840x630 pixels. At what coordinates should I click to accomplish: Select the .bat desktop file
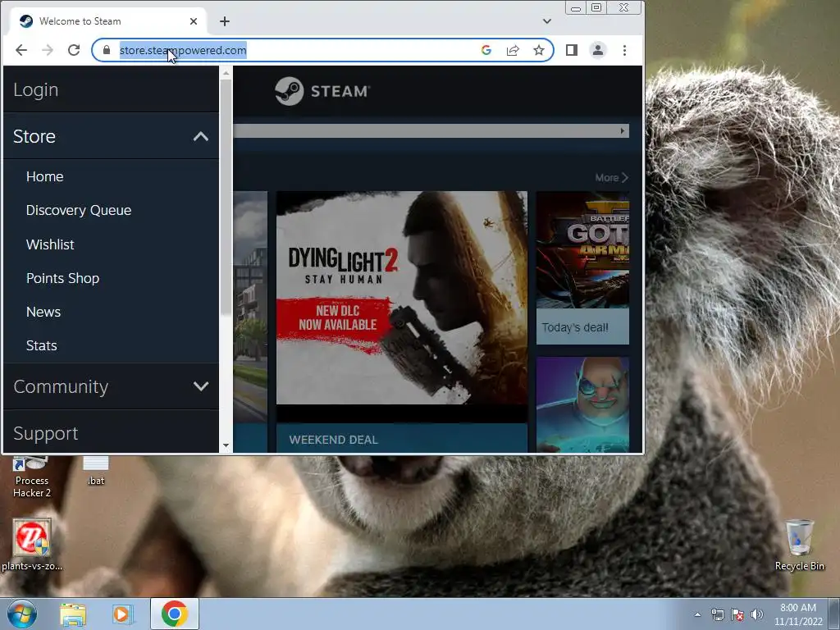(96, 471)
